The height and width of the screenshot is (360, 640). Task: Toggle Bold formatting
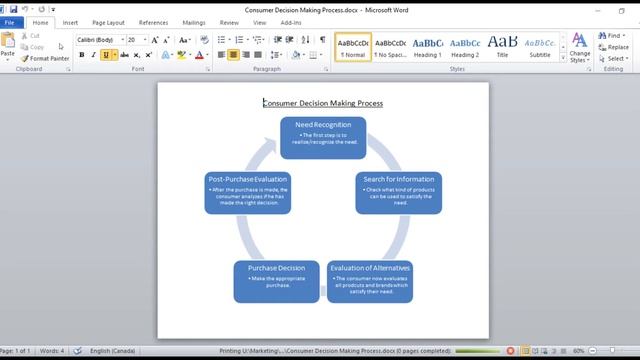[x=82, y=55]
